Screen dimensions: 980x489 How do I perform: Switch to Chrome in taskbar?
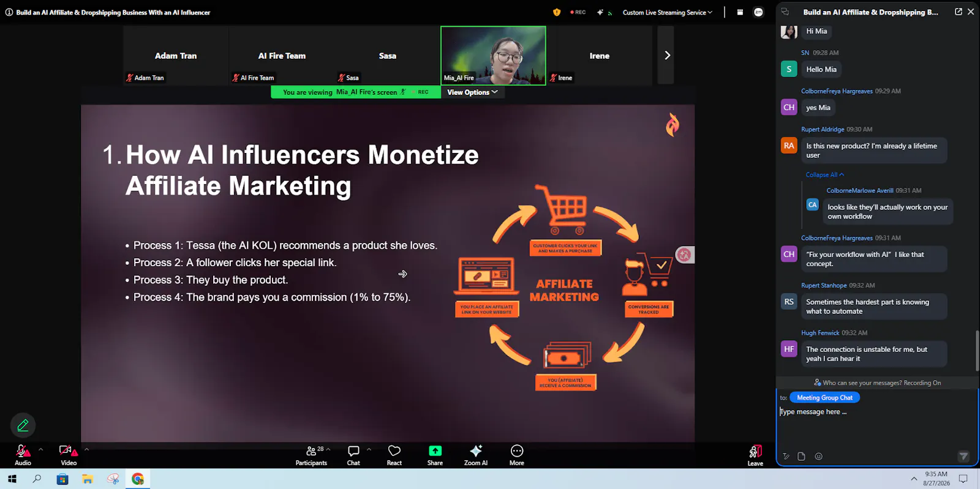(x=138, y=479)
